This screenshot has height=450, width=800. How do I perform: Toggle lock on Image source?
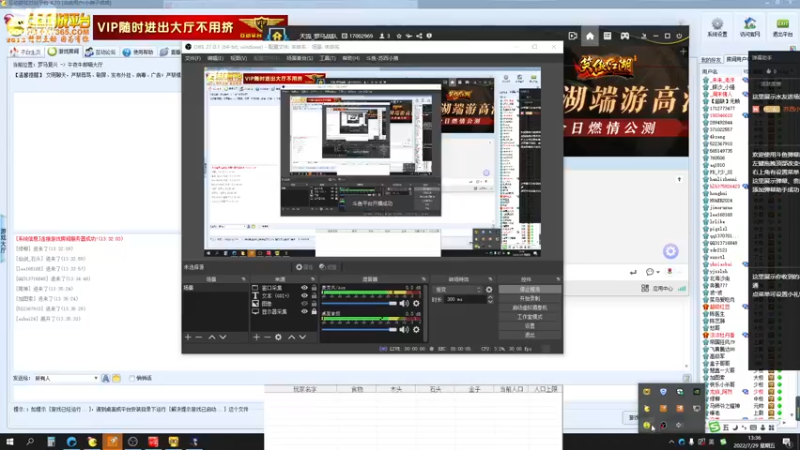click(314, 304)
